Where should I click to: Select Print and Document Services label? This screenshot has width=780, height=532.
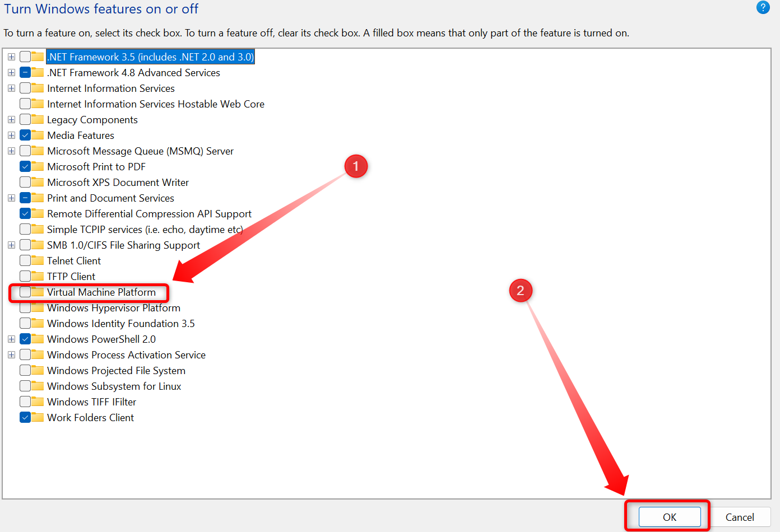click(x=111, y=198)
